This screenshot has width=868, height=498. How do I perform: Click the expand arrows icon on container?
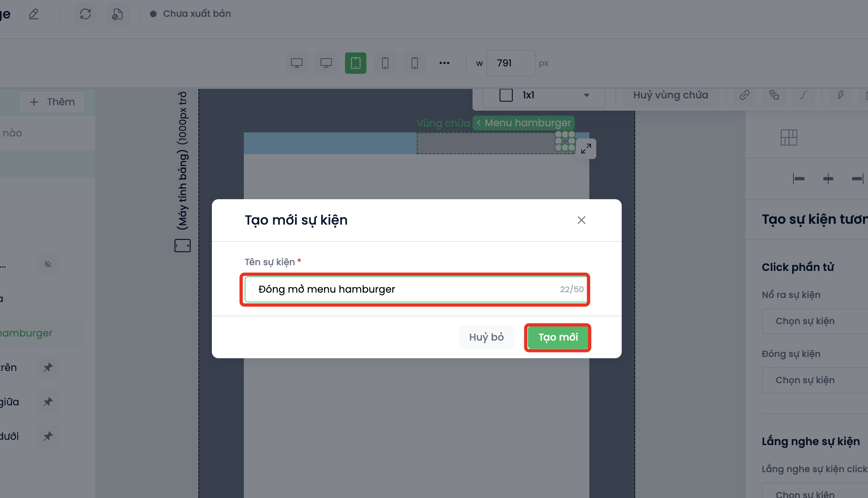click(x=586, y=148)
